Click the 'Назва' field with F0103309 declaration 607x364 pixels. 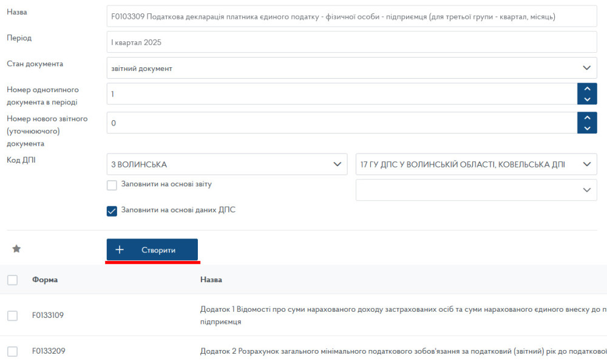click(351, 16)
